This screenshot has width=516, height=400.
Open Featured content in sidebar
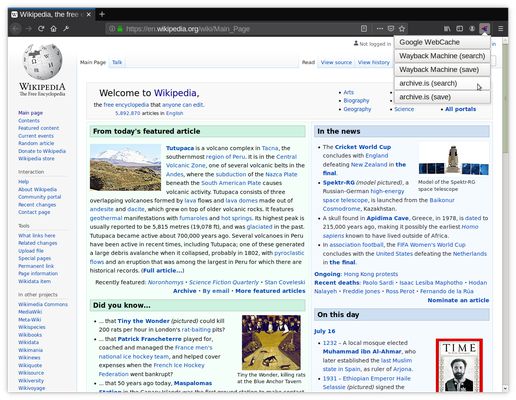39,128
